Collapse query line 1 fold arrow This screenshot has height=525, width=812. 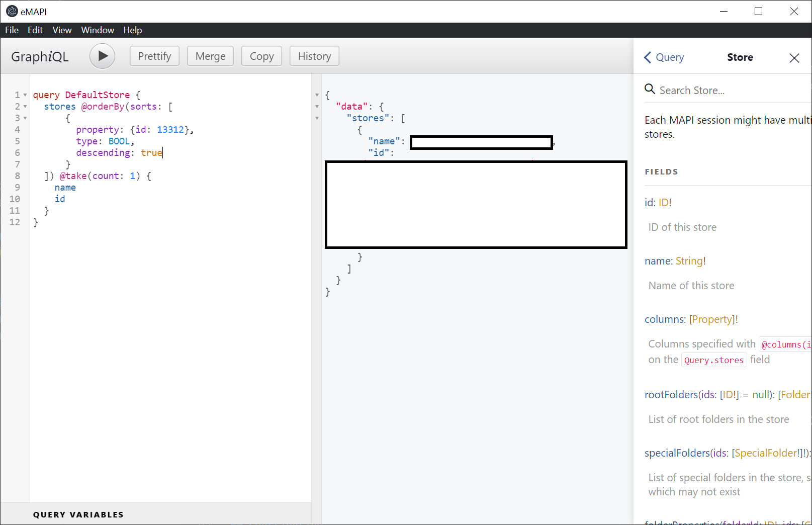tap(25, 95)
